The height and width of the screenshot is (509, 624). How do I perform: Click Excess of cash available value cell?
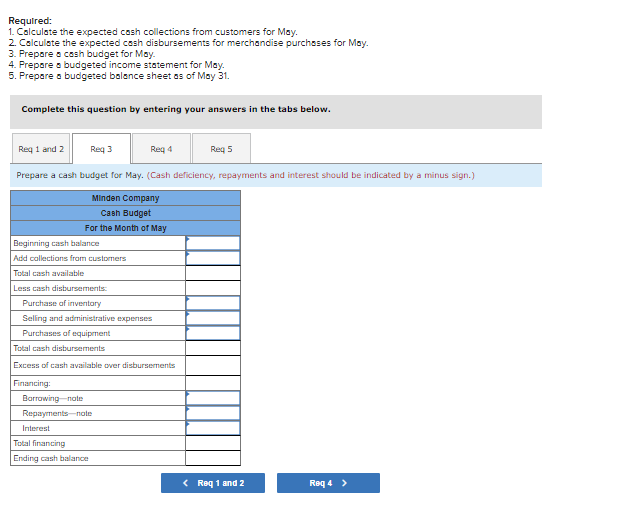pyautogui.click(x=213, y=365)
